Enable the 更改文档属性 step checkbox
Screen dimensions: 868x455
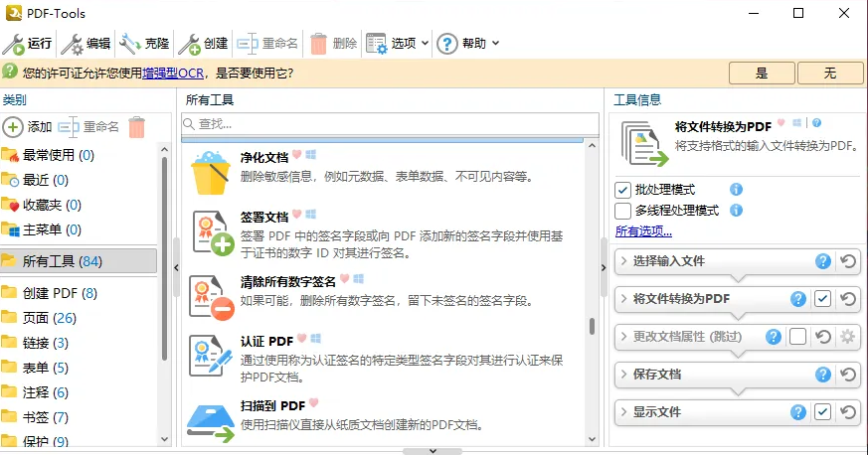point(797,336)
